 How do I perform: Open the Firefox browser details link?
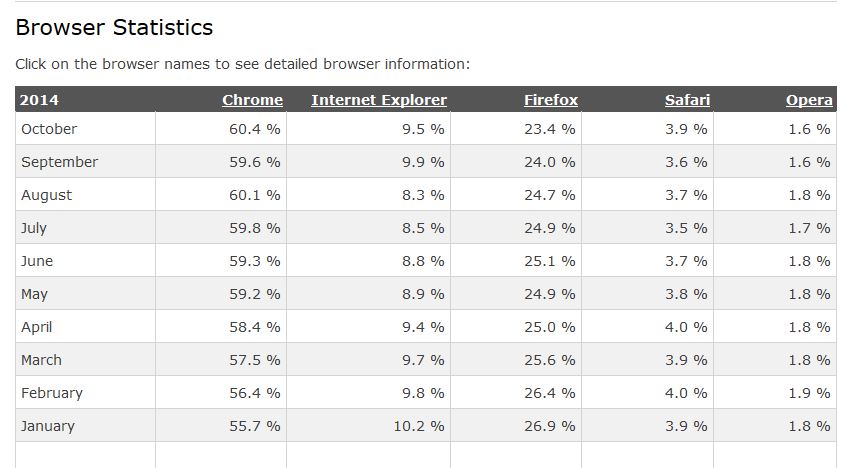[x=551, y=100]
